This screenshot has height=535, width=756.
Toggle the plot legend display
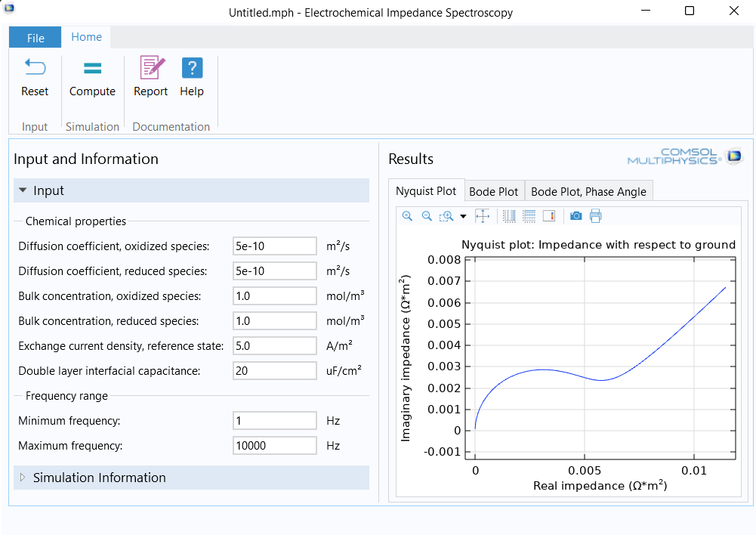coord(549,216)
